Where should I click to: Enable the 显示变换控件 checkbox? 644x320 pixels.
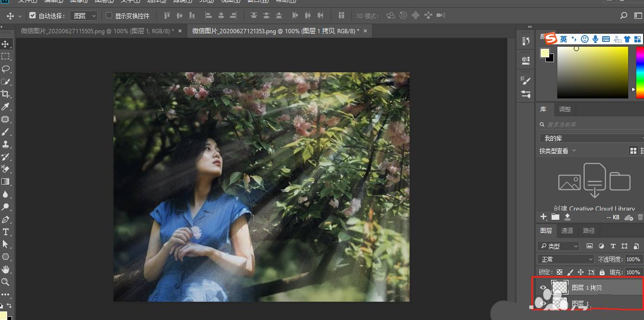pos(109,16)
